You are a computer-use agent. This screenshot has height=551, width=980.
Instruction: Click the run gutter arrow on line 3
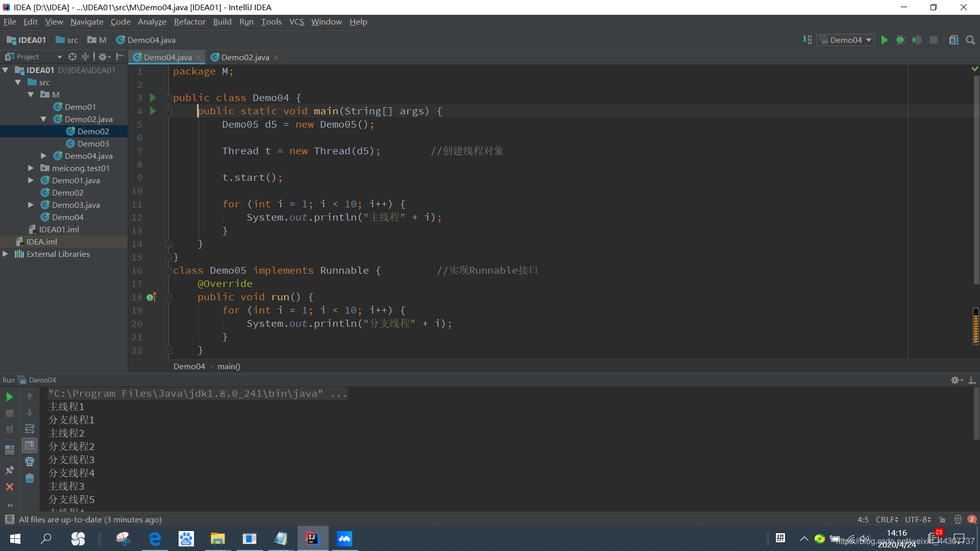[153, 98]
